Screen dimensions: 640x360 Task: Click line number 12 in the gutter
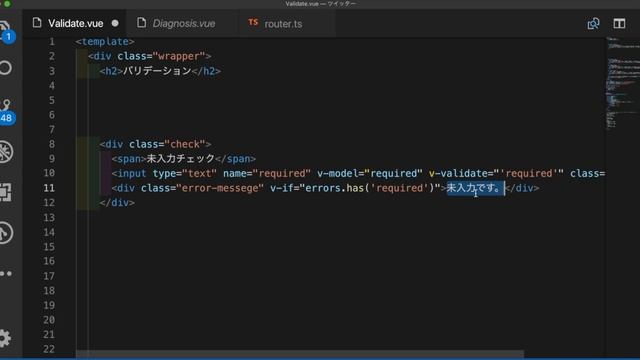49,203
